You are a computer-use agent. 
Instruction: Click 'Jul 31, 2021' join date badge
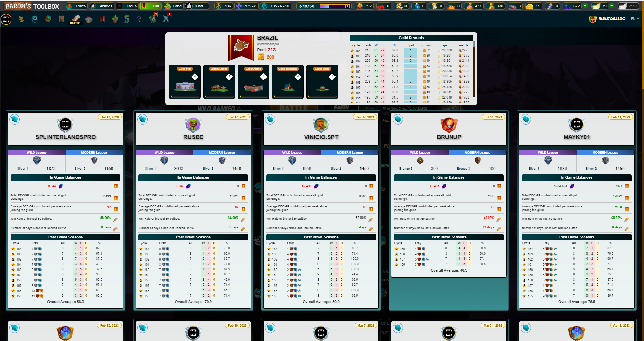point(494,117)
